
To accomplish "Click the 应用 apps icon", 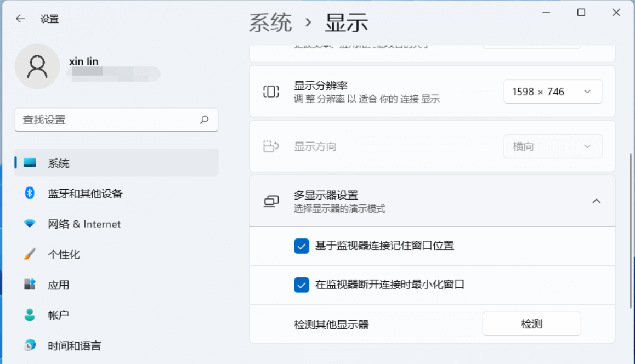I will click(30, 285).
